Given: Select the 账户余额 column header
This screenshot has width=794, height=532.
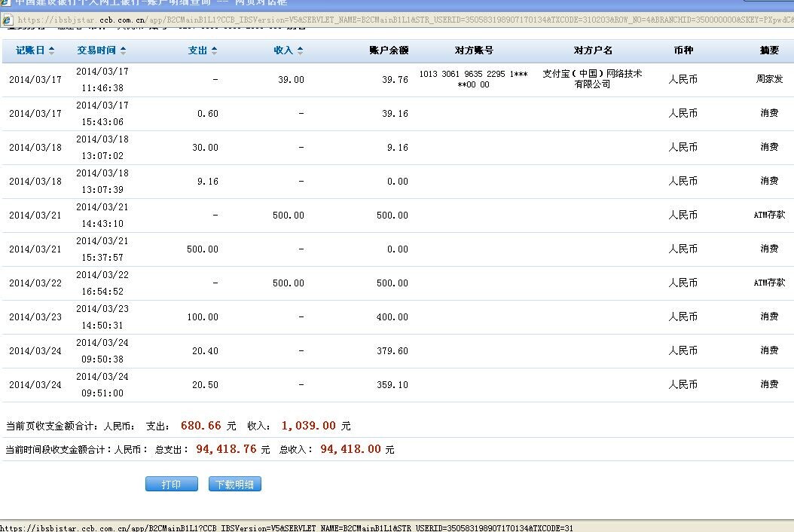Looking at the screenshot, I should (x=389, y=50).
